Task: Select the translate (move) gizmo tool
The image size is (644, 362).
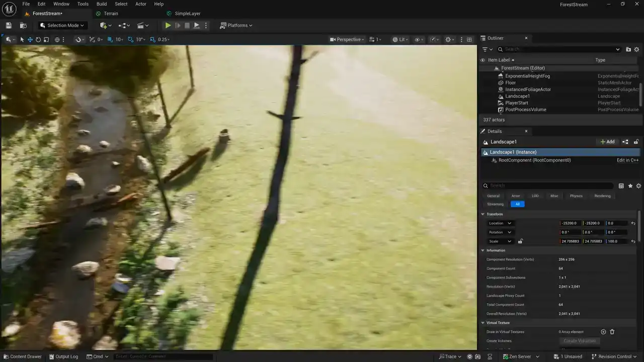Action: pos(30,40)
